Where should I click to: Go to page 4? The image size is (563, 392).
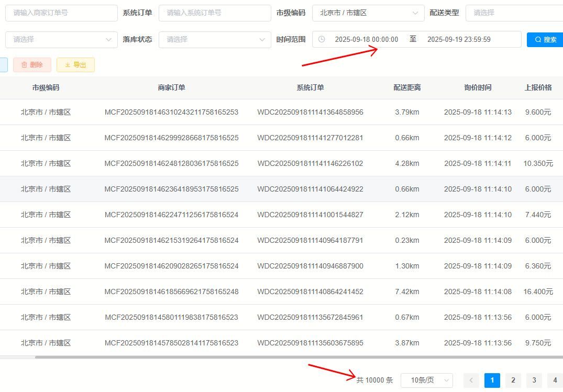pyautogui.click(x=555, y=380)
